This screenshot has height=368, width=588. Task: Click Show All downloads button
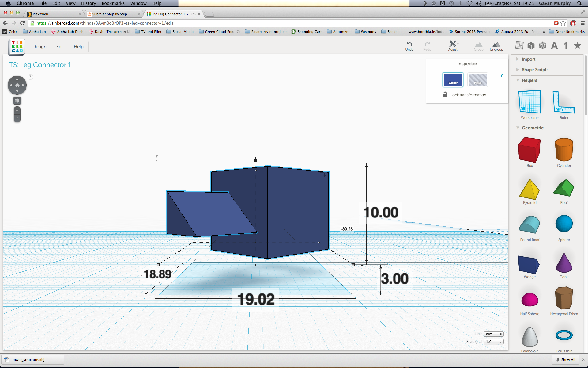click(565, 360)
